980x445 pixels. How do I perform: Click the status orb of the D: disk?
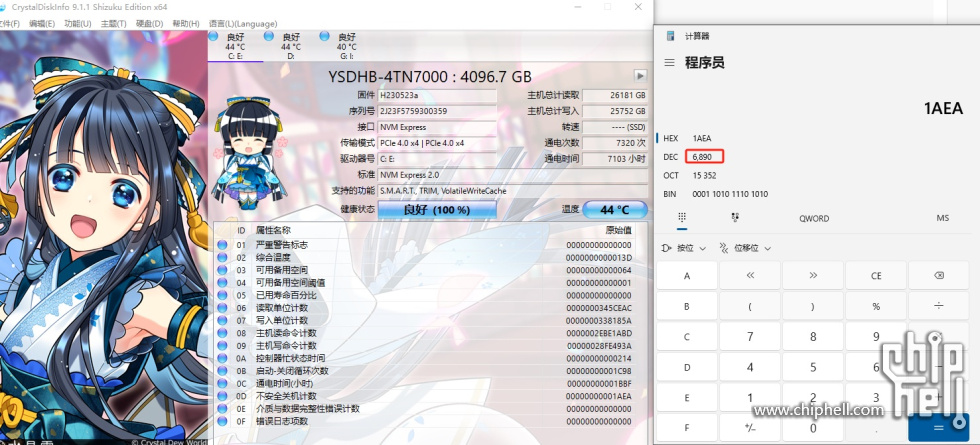tap(269, 36)
